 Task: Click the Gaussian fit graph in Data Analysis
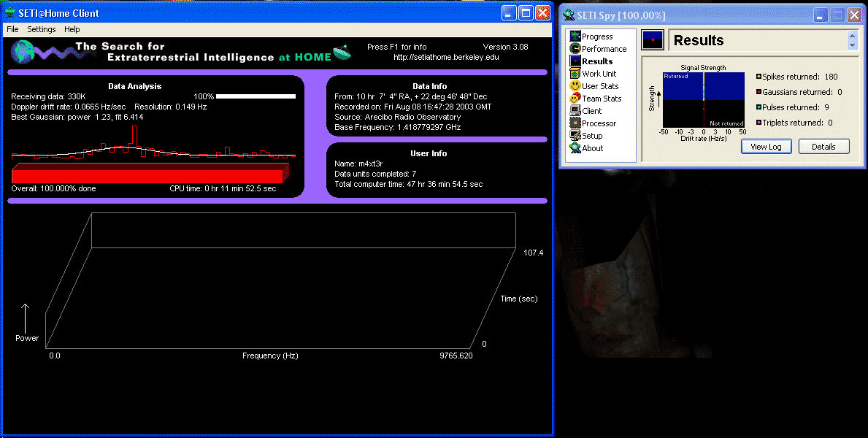click(153, 143)
